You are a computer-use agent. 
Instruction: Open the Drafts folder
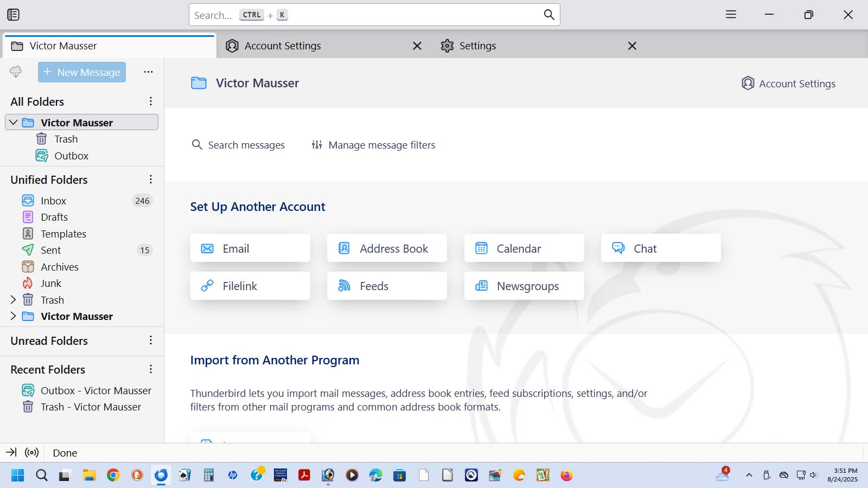coord(82,217)
